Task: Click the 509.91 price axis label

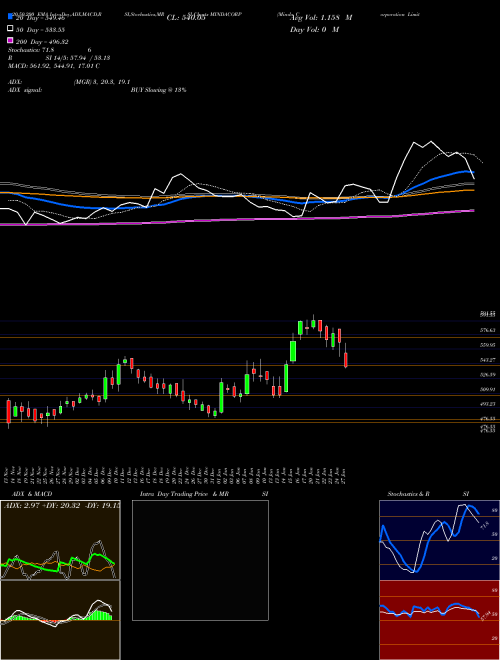Action: point(488,389)
